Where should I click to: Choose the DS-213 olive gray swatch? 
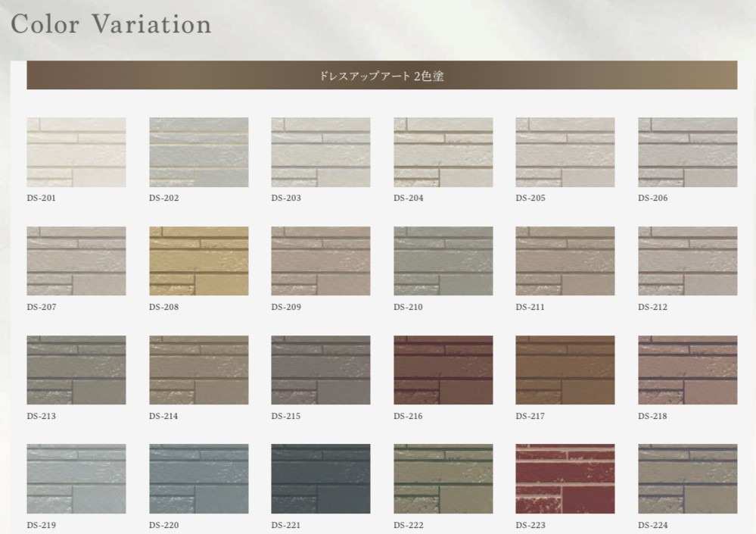76,370
